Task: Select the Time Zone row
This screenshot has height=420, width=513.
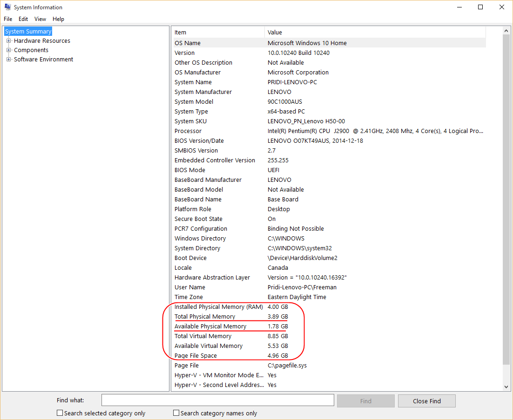Action: click(x=330, y=297)
